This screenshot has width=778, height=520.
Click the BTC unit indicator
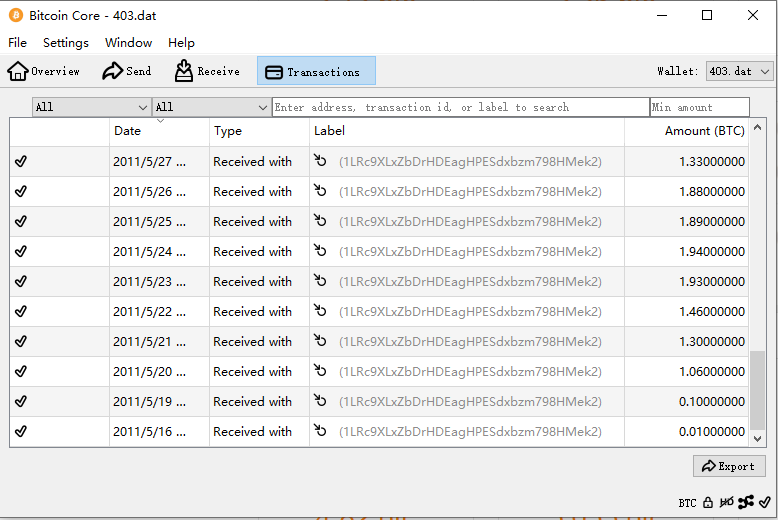(x=687, y=503)
